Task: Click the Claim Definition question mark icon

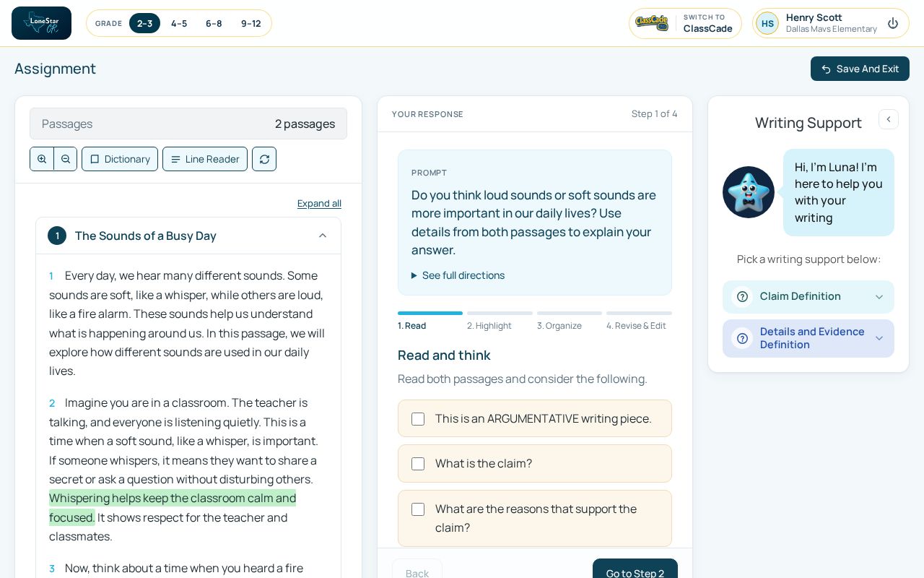Action: click(x=742, y=297)
